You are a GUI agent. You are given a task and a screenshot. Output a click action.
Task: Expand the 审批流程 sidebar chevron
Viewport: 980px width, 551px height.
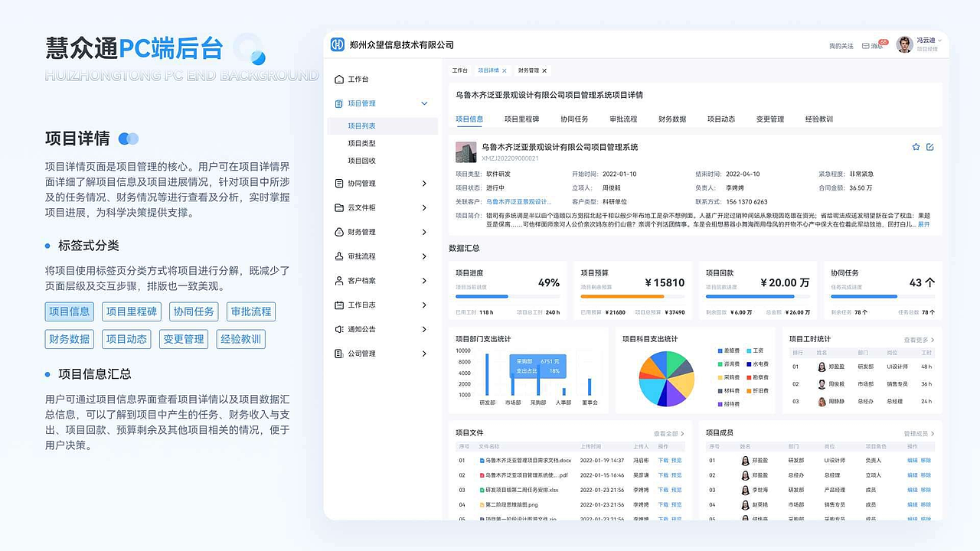click(425, 256)
